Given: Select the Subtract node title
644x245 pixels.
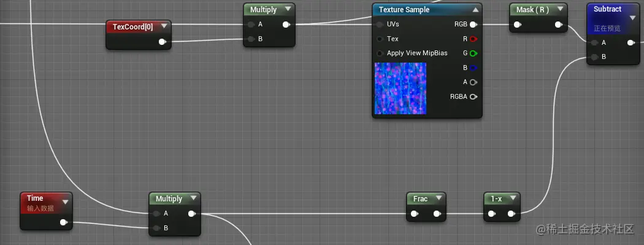Looking at the screenshot, I should pos(607,9).
